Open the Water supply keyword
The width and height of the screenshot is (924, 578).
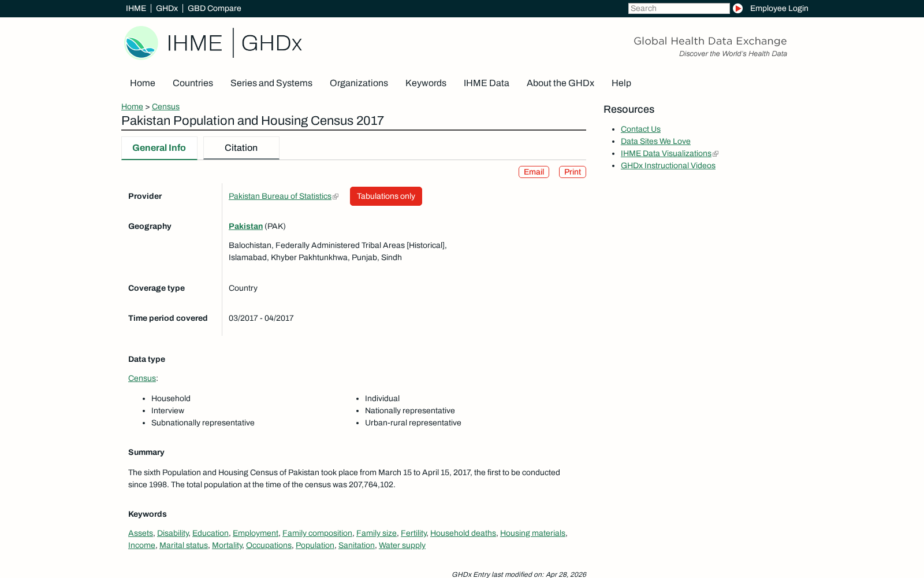402,546
